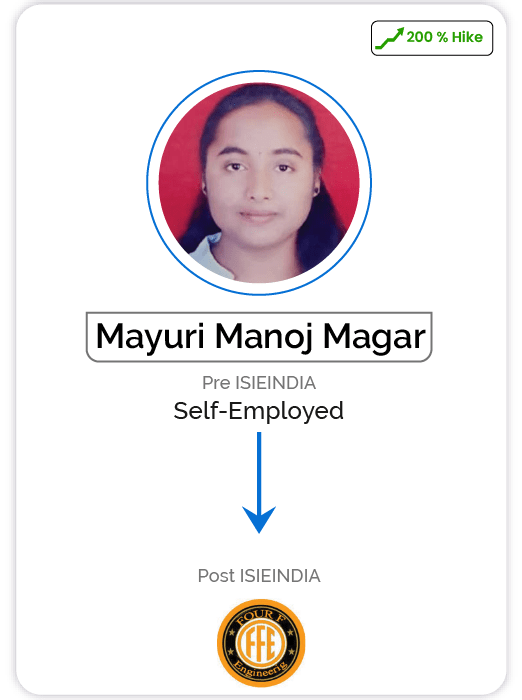Click the blue downward arrow head
The height and width of the screenshot is (700, 522).
[x=259, y=519]
